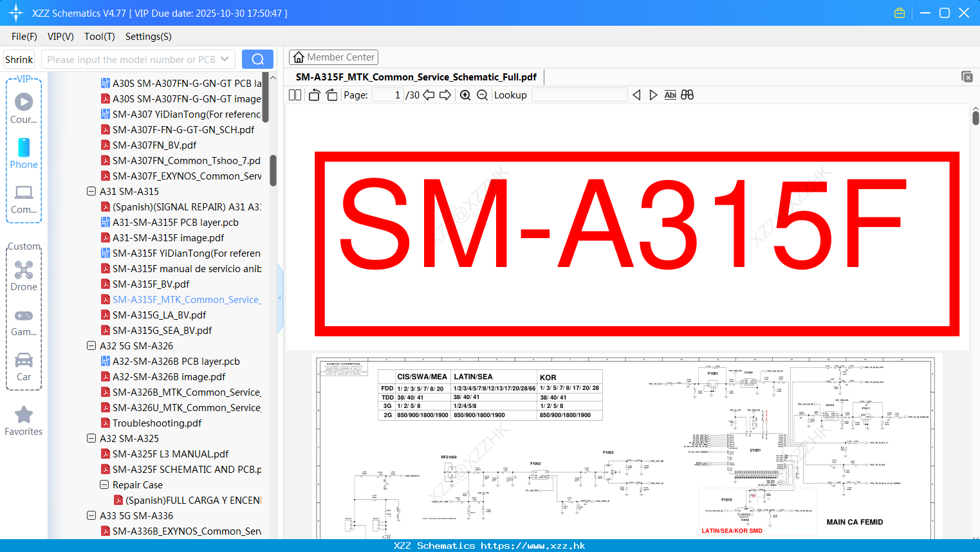Open SM-A315F YiDianTong reference file
The image size is (980, 552).
[x=181, y=253]
